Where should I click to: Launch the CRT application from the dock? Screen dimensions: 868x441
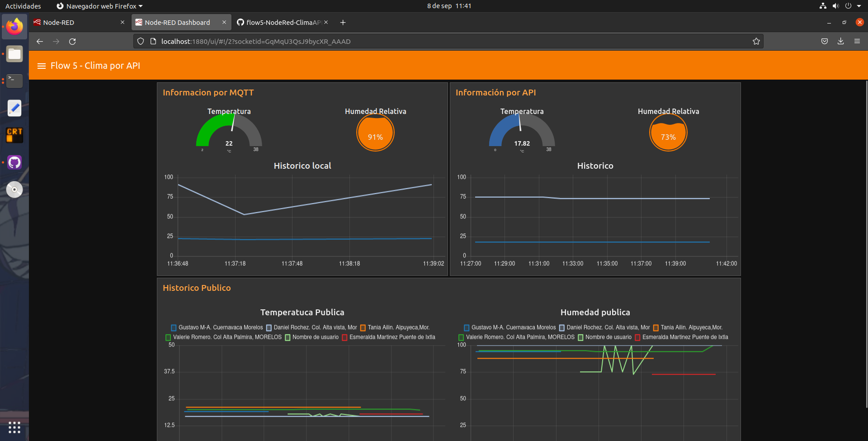pos(14,135)
